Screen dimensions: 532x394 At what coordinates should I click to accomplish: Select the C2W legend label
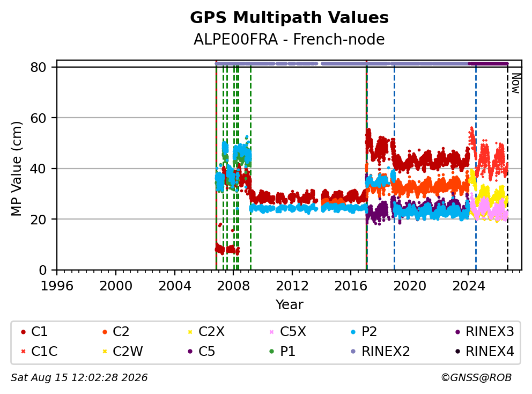coord(128,351)
